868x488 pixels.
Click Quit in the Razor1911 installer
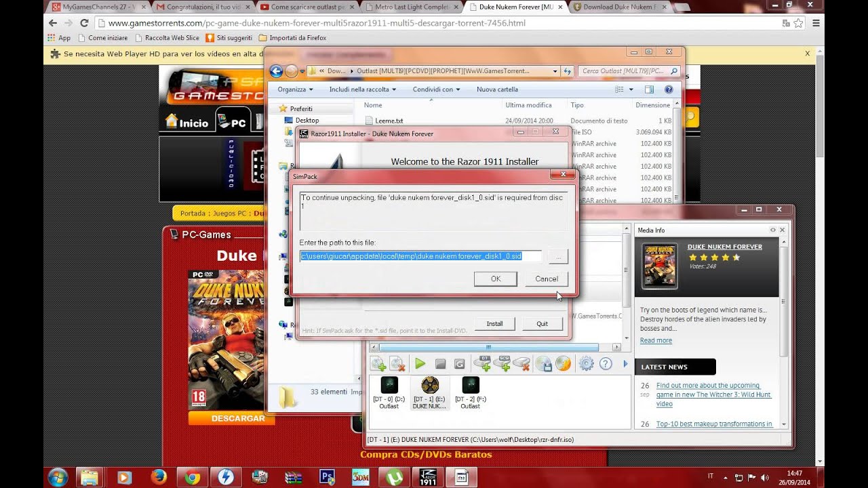pos(542,323)
